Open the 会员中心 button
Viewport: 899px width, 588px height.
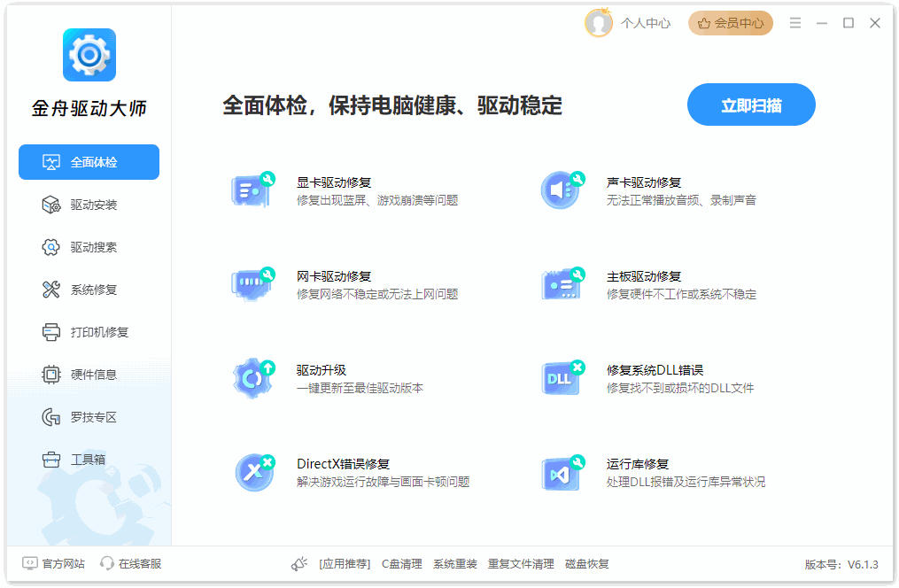[731, 23]
